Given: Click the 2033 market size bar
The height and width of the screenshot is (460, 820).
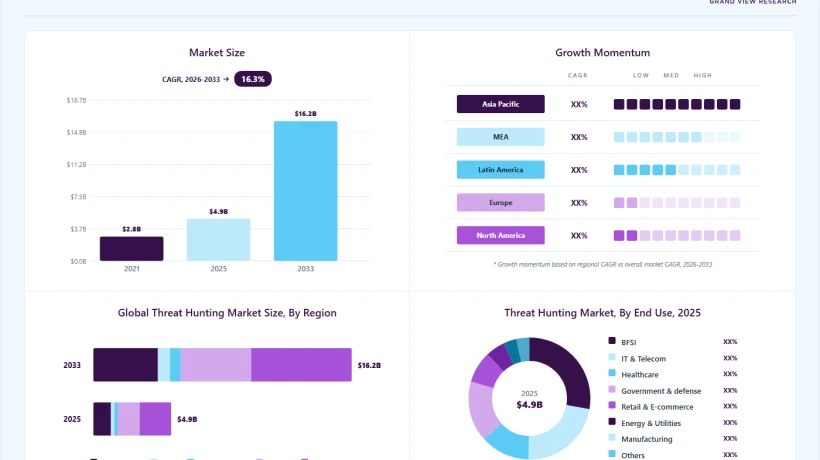Looking at the screenshot, I should (305, 191).
